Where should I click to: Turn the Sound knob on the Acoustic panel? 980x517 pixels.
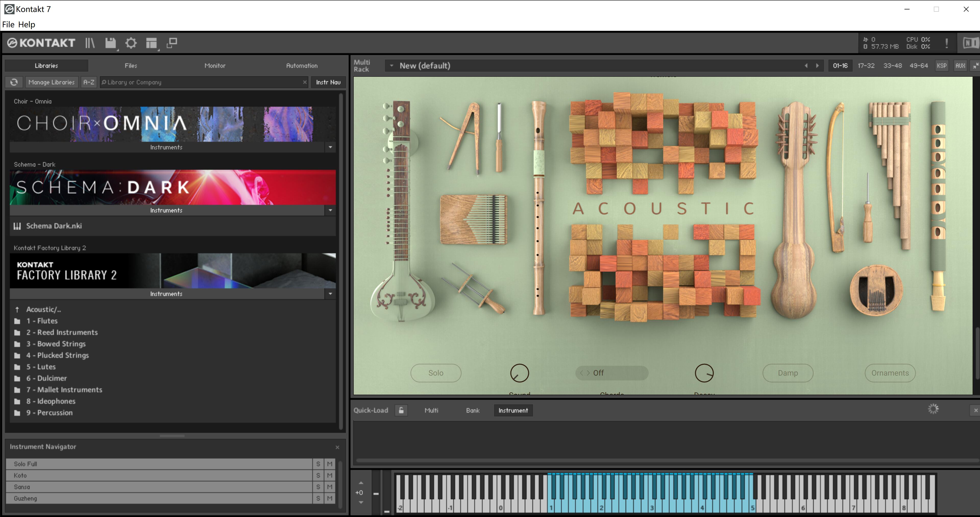point(520,373)
